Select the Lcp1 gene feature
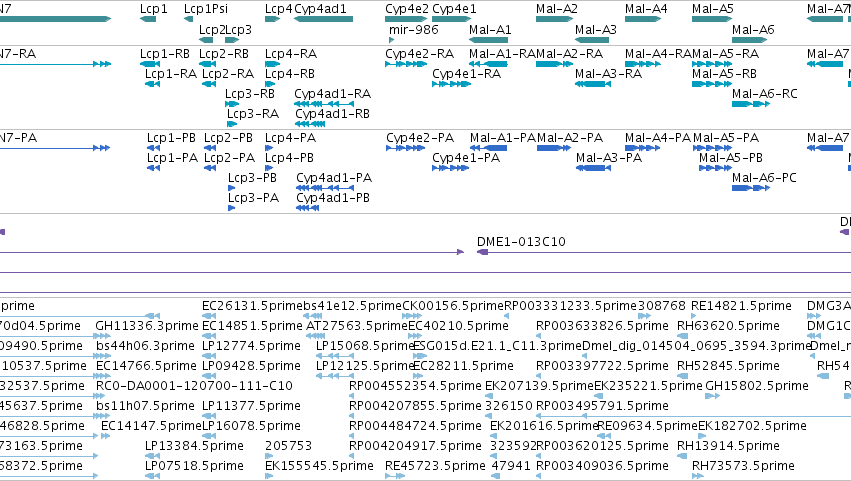Screen dimensions: 851x481 coord(148,19)
